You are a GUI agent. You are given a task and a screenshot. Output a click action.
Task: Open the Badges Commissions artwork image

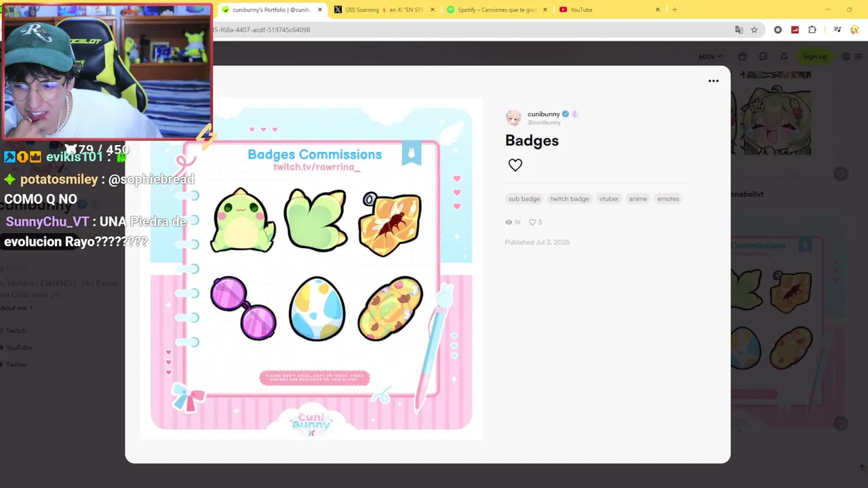[x=311, y=268]
